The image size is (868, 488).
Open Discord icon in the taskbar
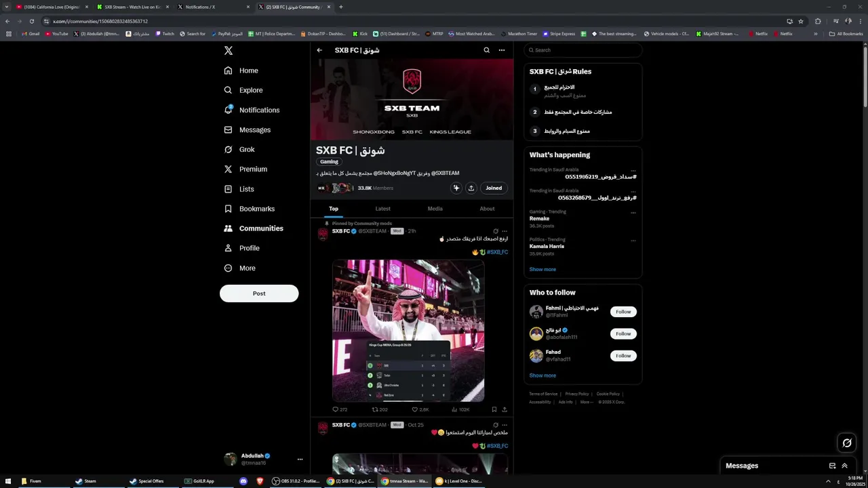click(x=243, y=481)
